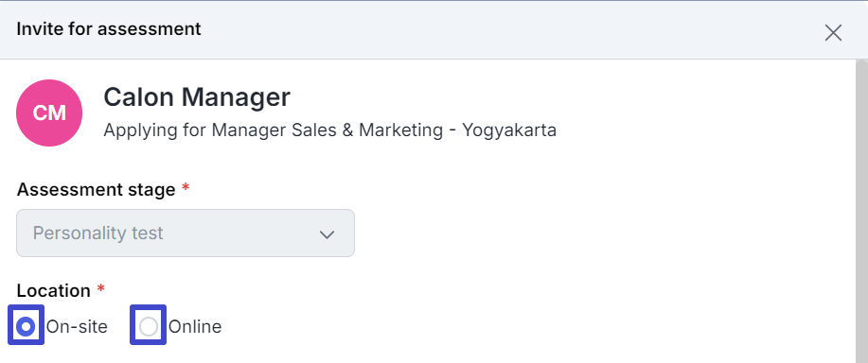Image resolution: width=868 pixels, height=363 pixels.
Task: Choose the Online radio button
Action: (x=148, y=325)
